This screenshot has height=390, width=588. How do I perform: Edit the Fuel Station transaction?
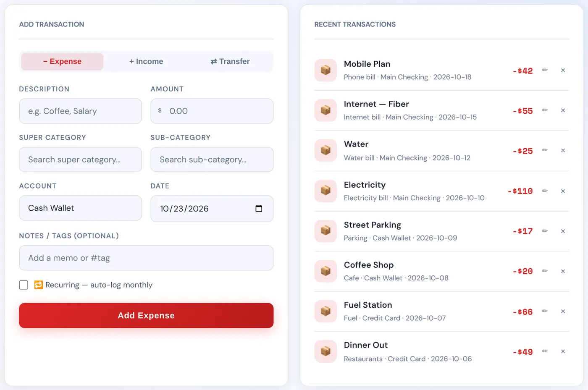(545, 311)
